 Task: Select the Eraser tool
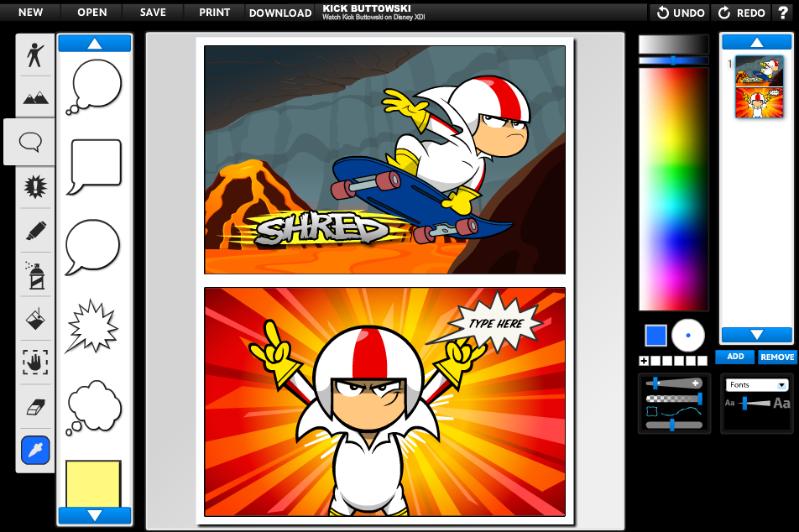pos(34,407)
